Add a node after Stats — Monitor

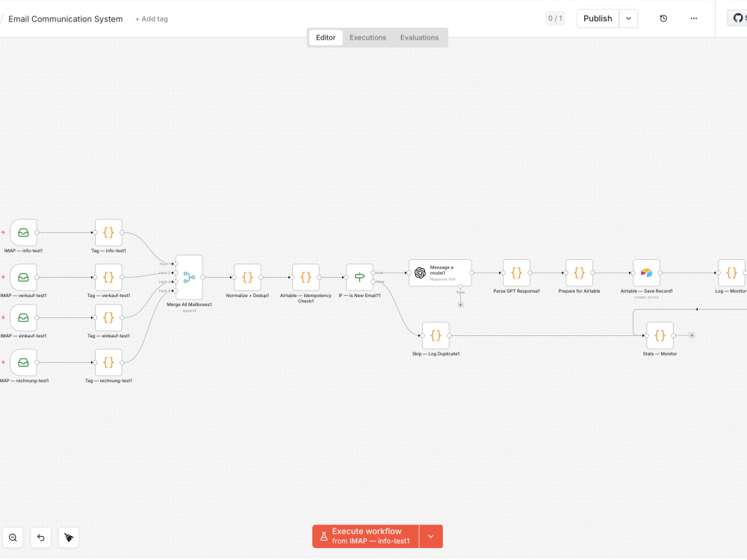pyautogui.click(x=692, y=335)
